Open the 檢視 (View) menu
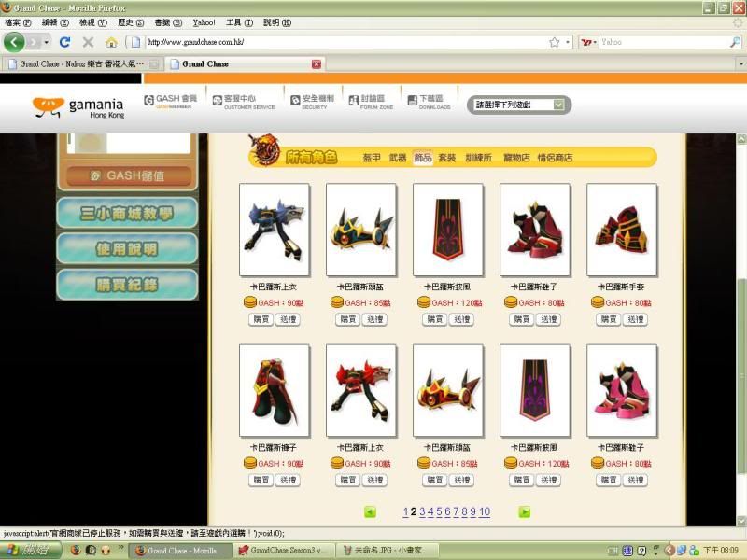747x560 pixels. pos(92,22)
